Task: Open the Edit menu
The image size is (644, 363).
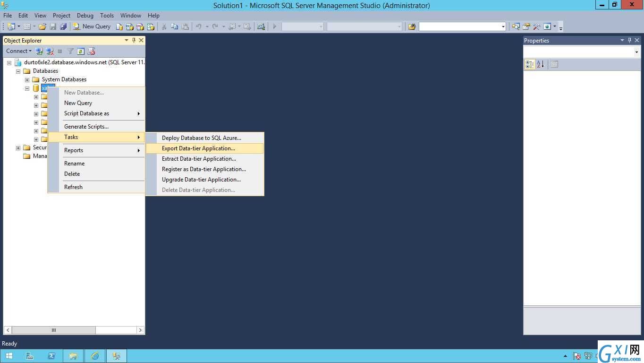Action: click(23, 16)
